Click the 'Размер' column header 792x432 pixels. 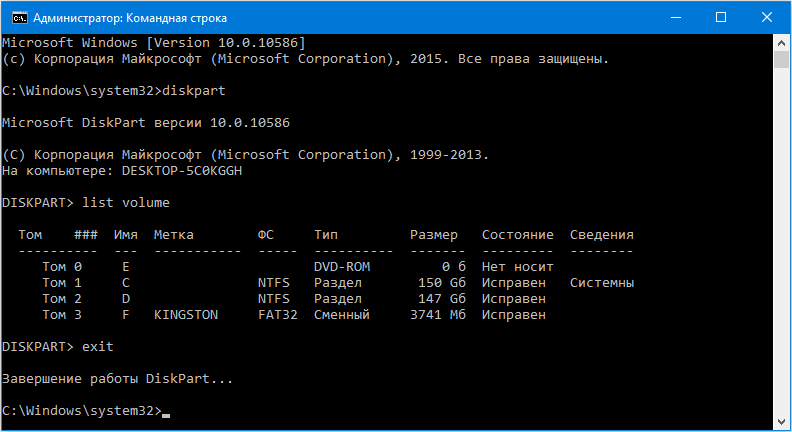[x=433, y=235]
